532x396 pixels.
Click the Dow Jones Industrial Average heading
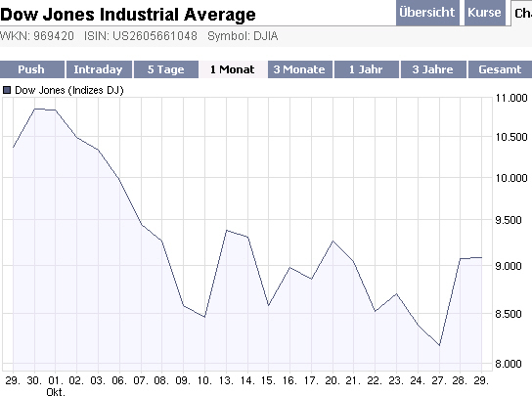coord(128,15)
